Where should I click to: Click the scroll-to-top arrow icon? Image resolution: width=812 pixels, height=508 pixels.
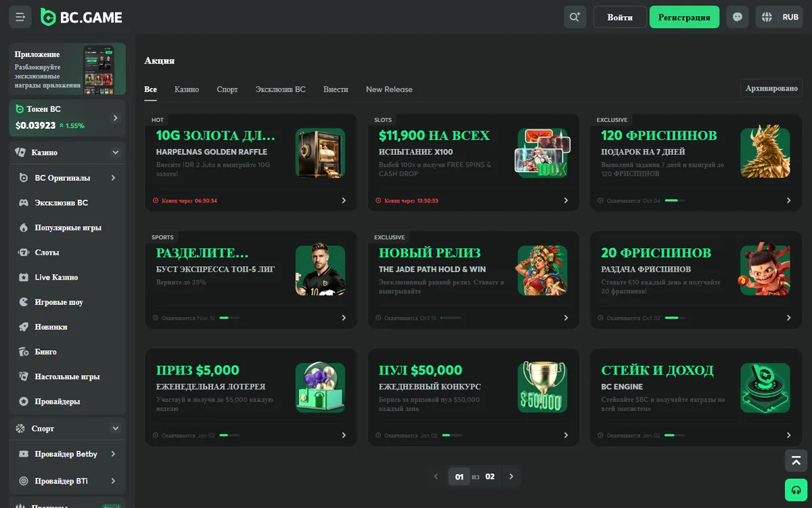[796, 461]
